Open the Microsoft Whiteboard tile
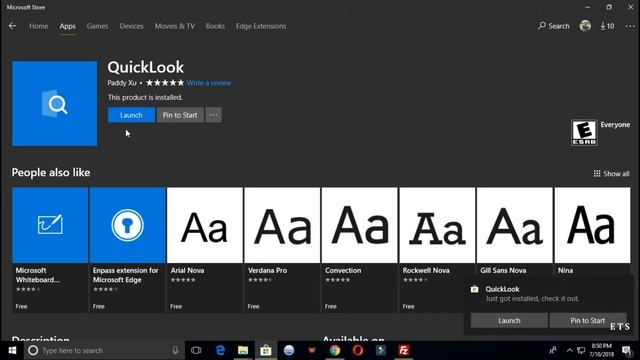640x360 pixels. [50, 250]
